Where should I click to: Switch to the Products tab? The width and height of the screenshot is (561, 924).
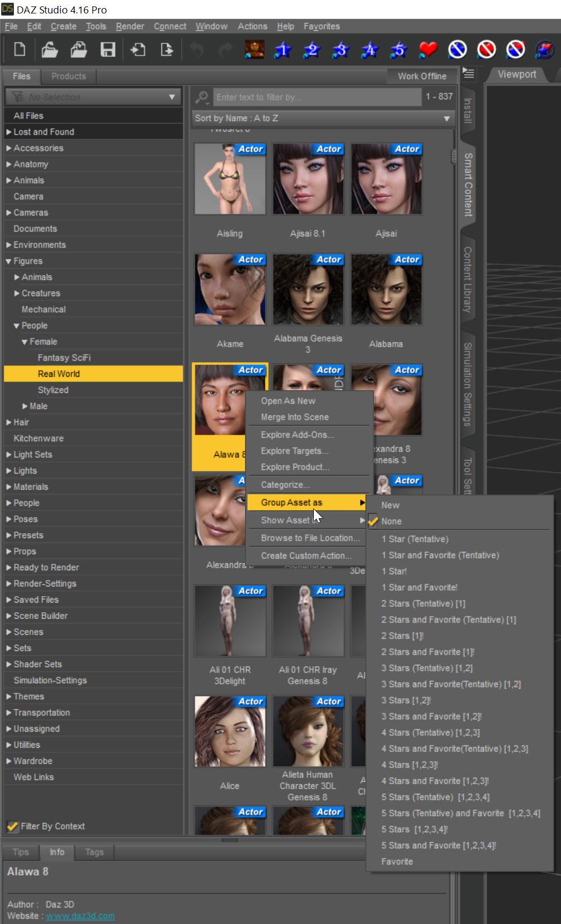[69, 76]
